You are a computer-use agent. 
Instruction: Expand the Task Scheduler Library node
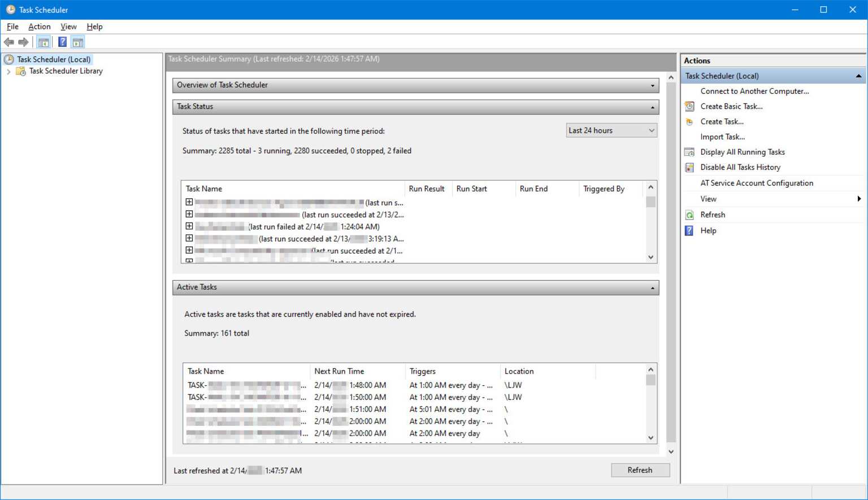8,71
